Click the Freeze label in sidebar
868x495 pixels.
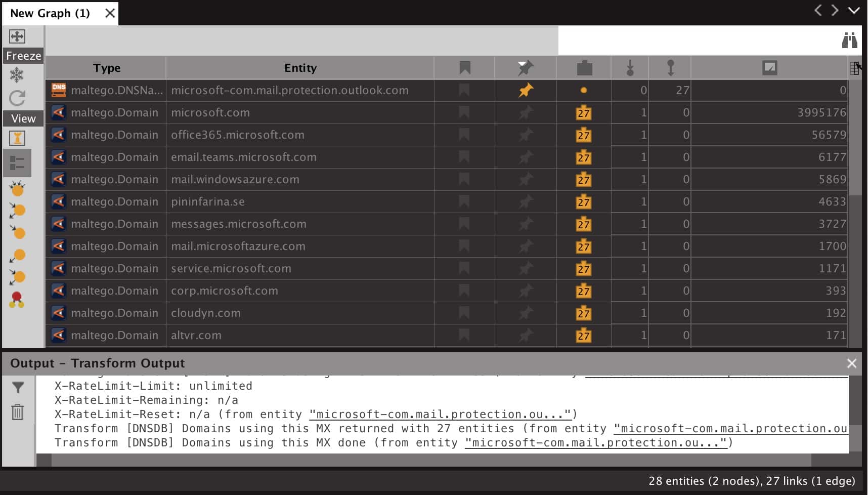point(23,56)
